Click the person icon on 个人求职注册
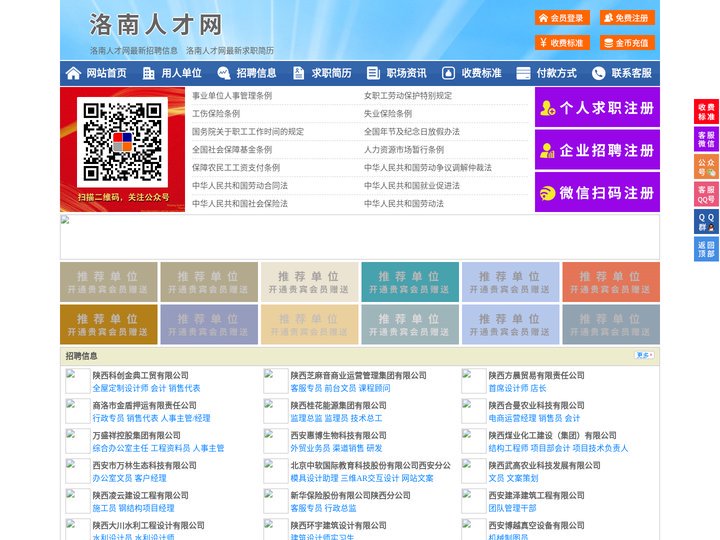This screenshot has height=540, width=720. point(547,108)
